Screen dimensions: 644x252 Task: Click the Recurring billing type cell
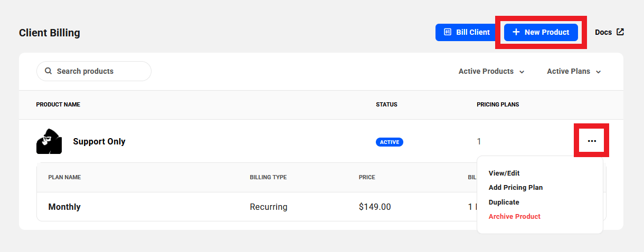coord(269,207)
